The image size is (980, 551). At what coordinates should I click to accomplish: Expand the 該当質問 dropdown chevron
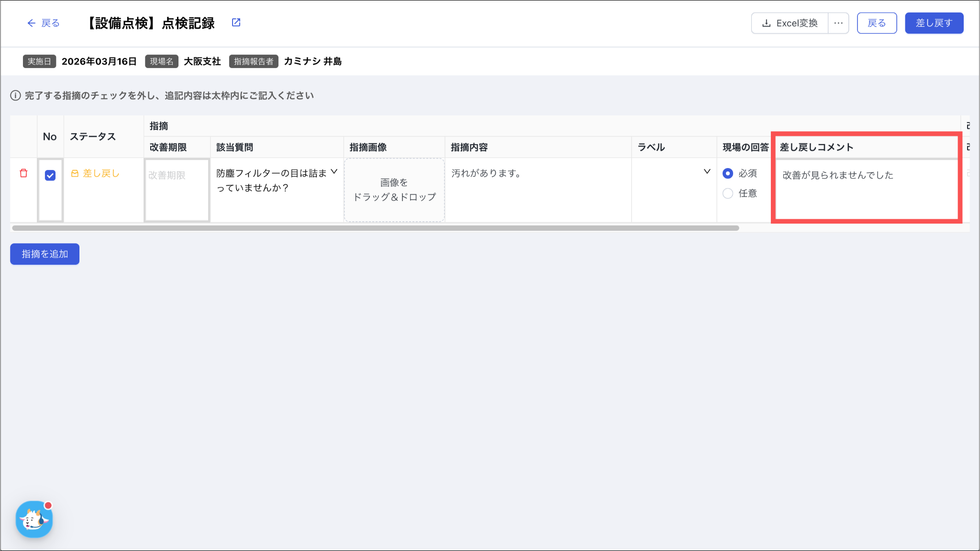point(334,171)
